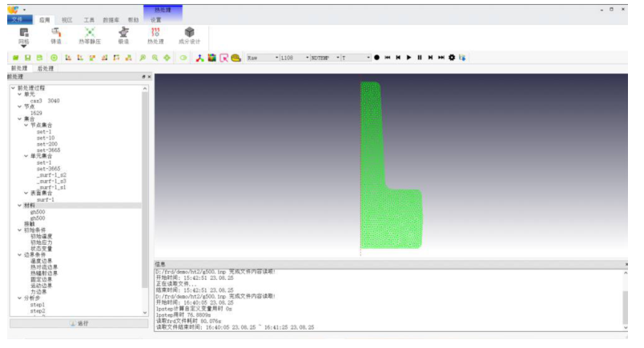Open the dropdown arrow under 网格

click(24, 46)
